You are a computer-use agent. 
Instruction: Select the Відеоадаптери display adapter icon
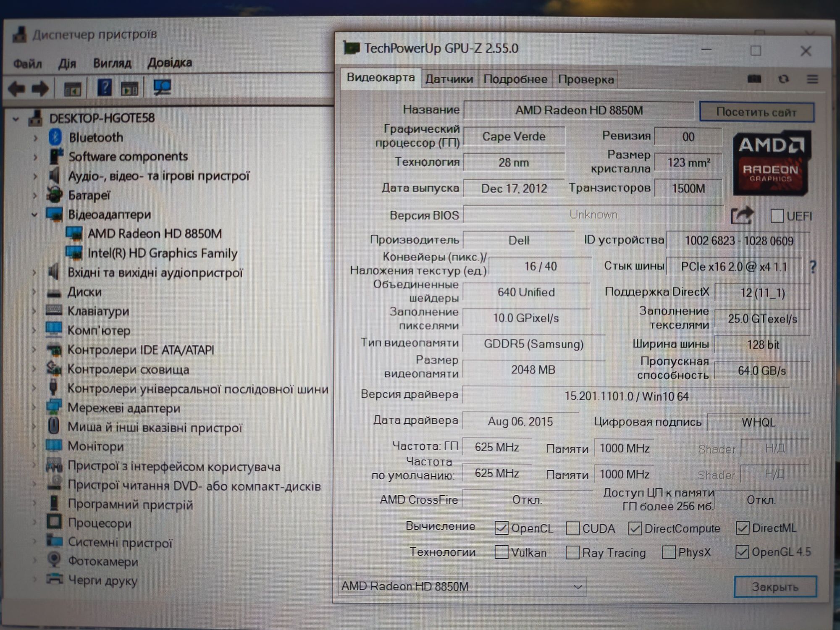click(54, 214)
